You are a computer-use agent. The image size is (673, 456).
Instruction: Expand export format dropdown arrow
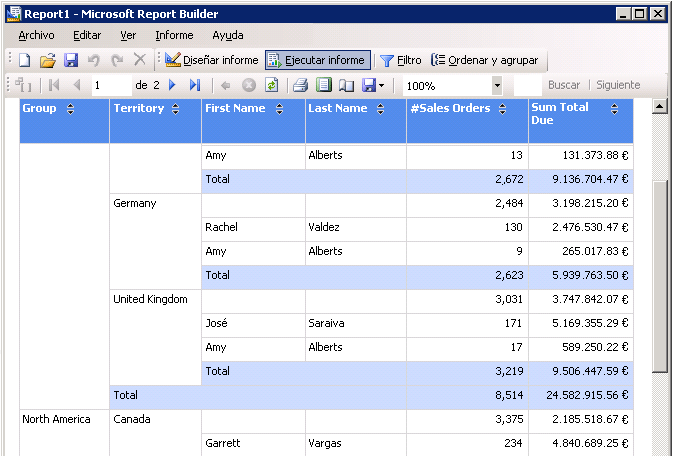click(381, 86)
